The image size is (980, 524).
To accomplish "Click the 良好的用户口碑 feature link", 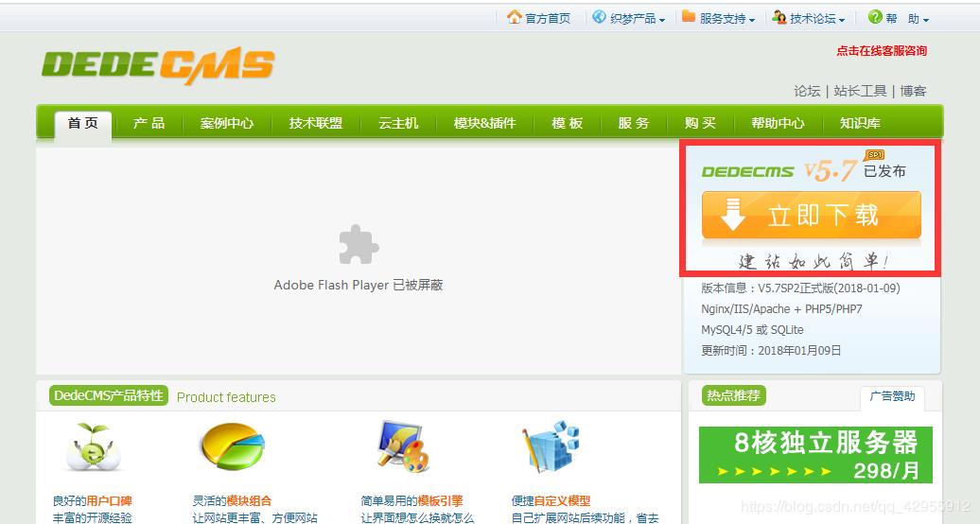I will [93, 501].
